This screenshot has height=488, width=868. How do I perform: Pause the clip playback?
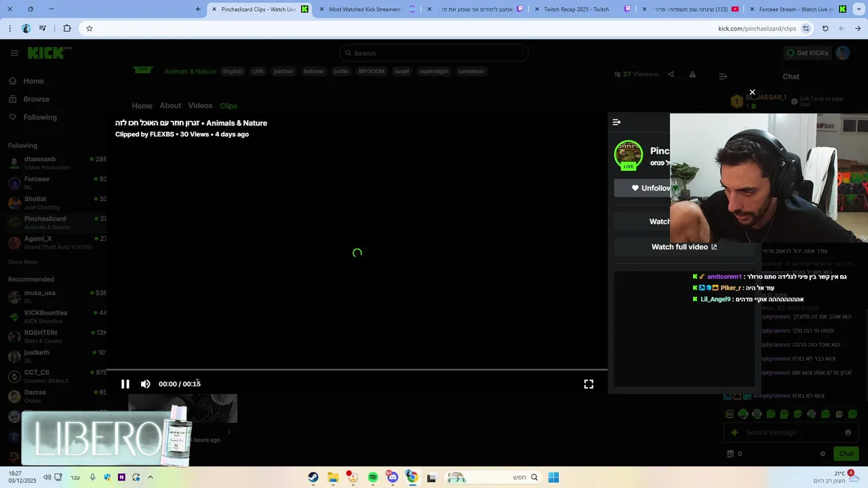click(x=125, y=384)
